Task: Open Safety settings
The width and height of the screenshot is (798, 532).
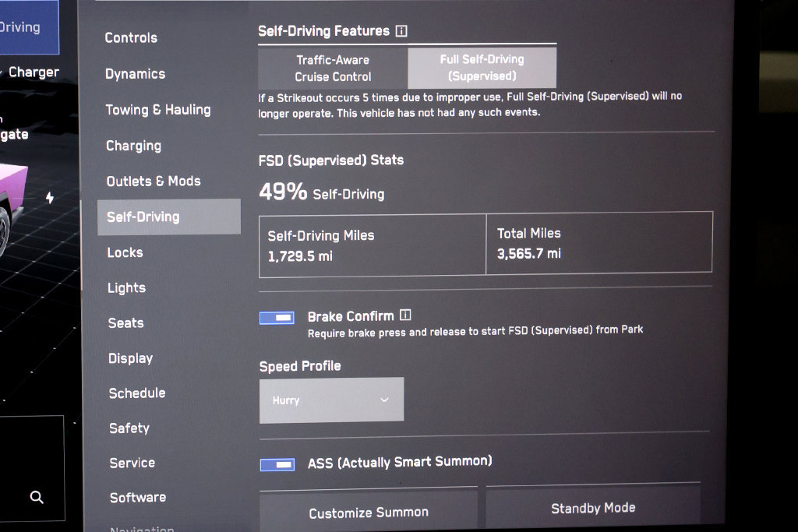Action: (x=129, y=428)
